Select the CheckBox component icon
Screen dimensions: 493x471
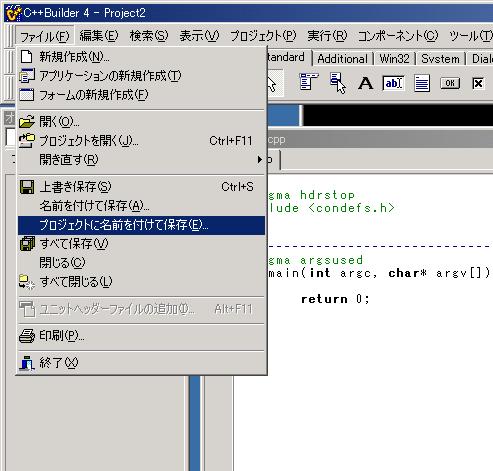pyautogui.click(x=478, y=83)
